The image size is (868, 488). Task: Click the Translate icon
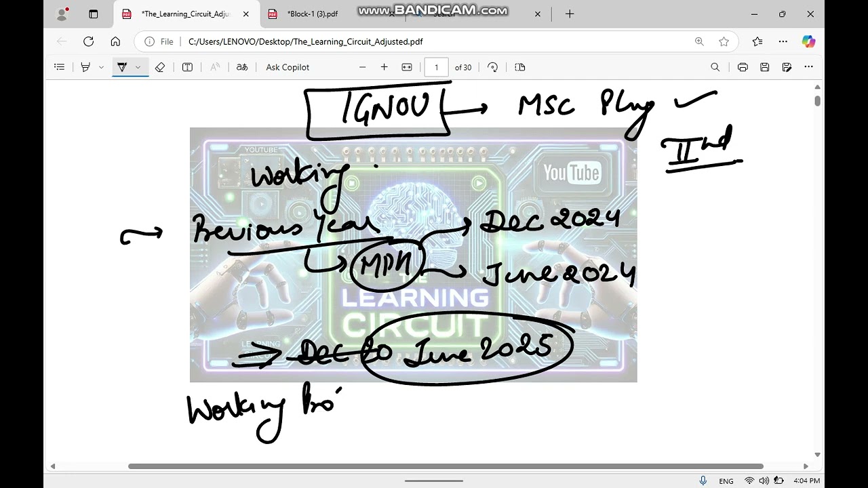pyautogui.click(x=241, y=67)
